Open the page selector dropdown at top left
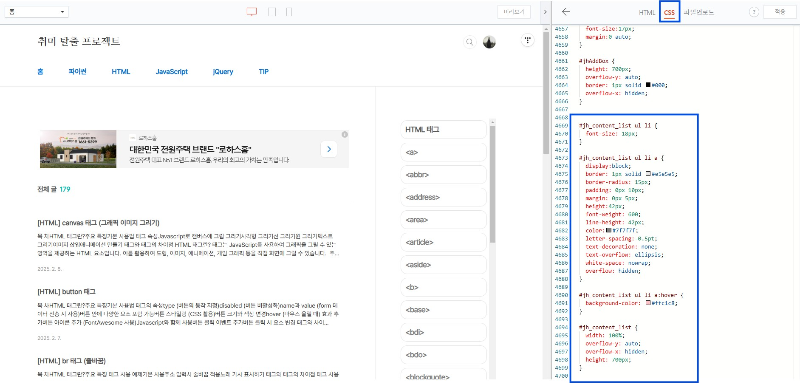The height and width of the screenshot is (383, 800). point(36,12)
